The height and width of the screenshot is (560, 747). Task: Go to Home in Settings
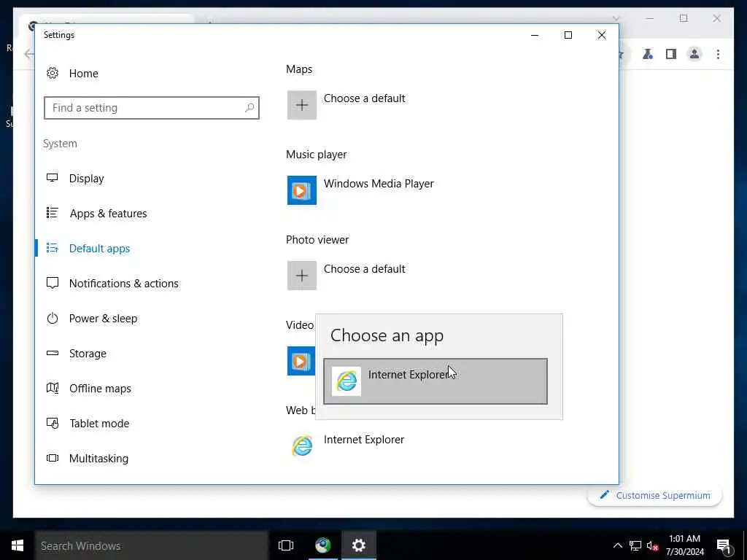click(x=83, y=74)
